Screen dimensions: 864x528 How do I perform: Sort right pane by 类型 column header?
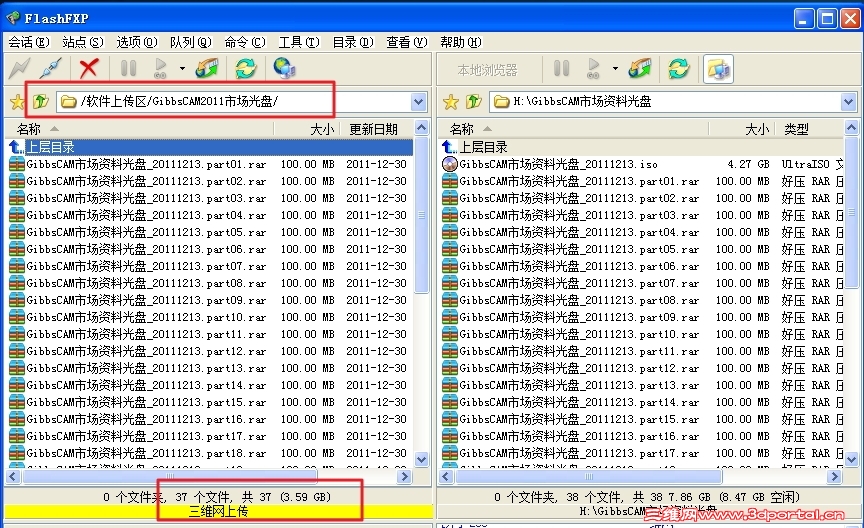pos(809,129)
